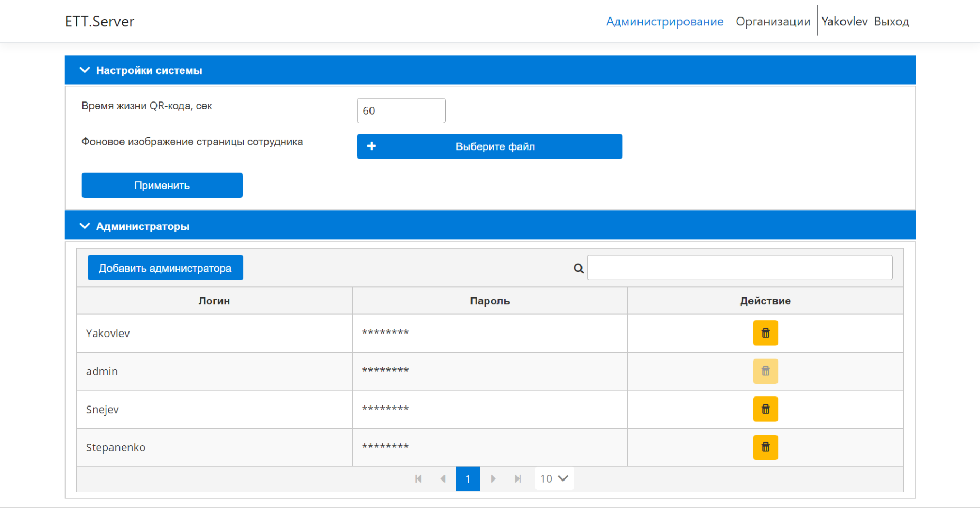Go to the first page of the table
Viewport: 980px width, 508px height.
coord(418,479)
